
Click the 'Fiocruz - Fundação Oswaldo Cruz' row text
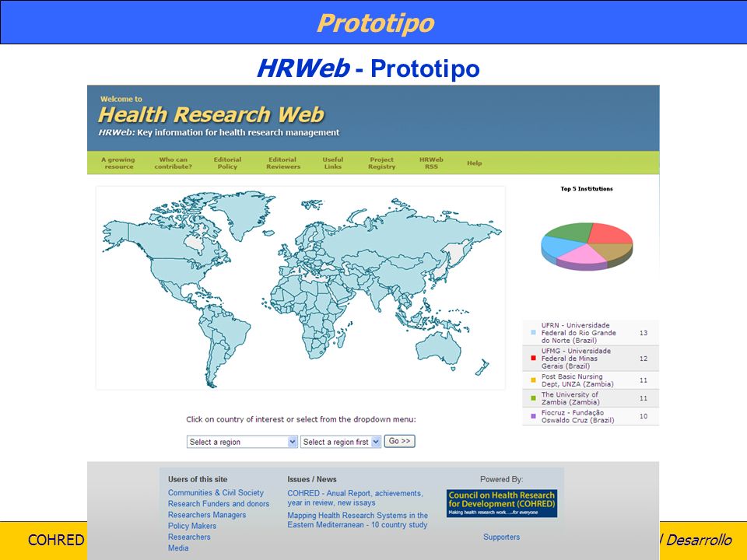tap(577, 416)
